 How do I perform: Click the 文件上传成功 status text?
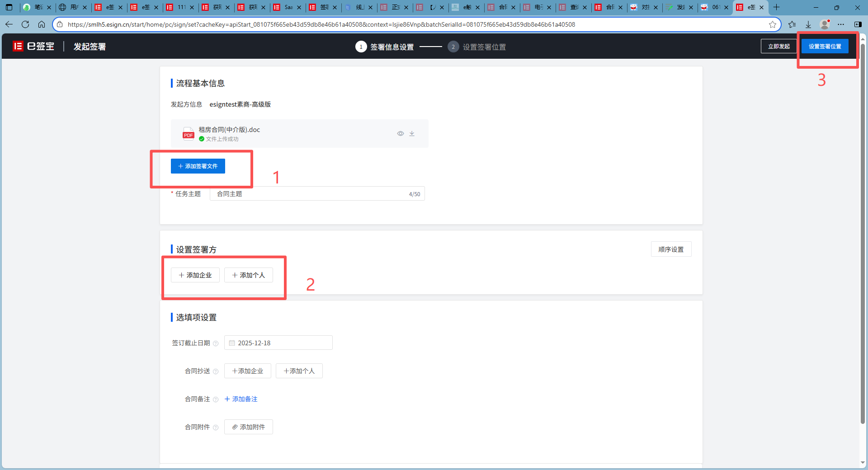222,139
